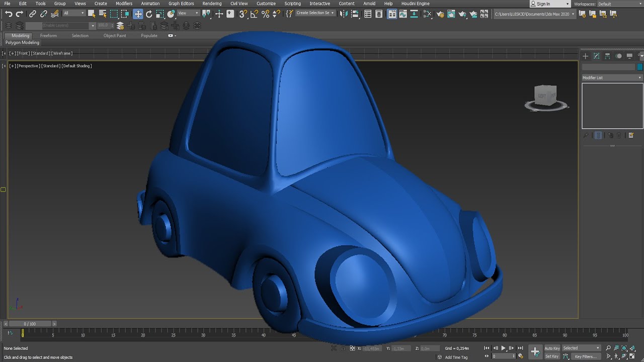The image size is (644, 362).
Task: Switch to the Freeform ribbon tab
Action: pyautogui.click(x=48, y=36)
